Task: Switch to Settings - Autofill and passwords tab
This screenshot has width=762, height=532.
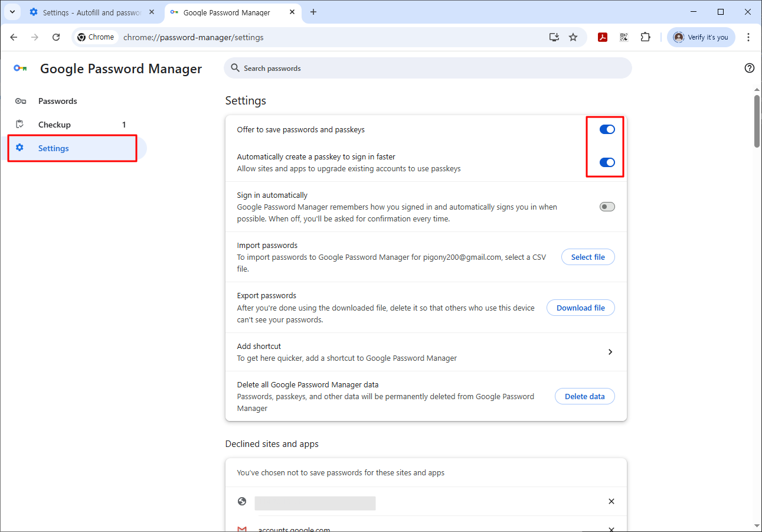Action: (x=92, y=12)
